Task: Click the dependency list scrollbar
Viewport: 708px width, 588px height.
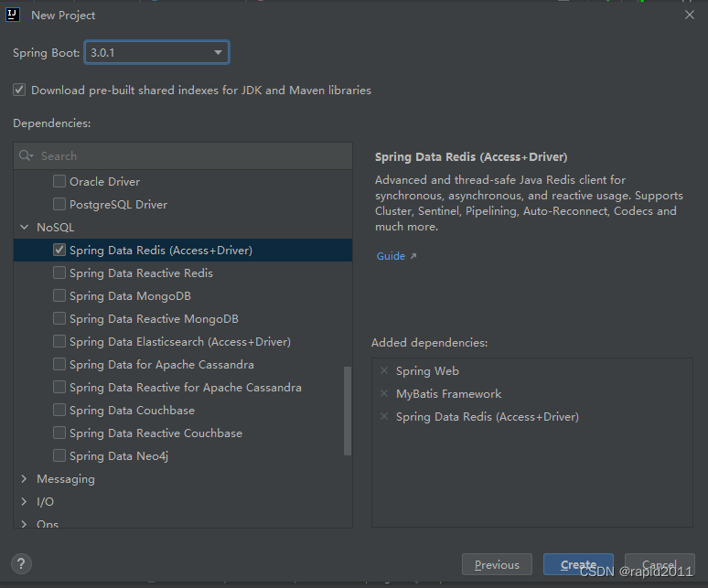Action: coord(348,411)
